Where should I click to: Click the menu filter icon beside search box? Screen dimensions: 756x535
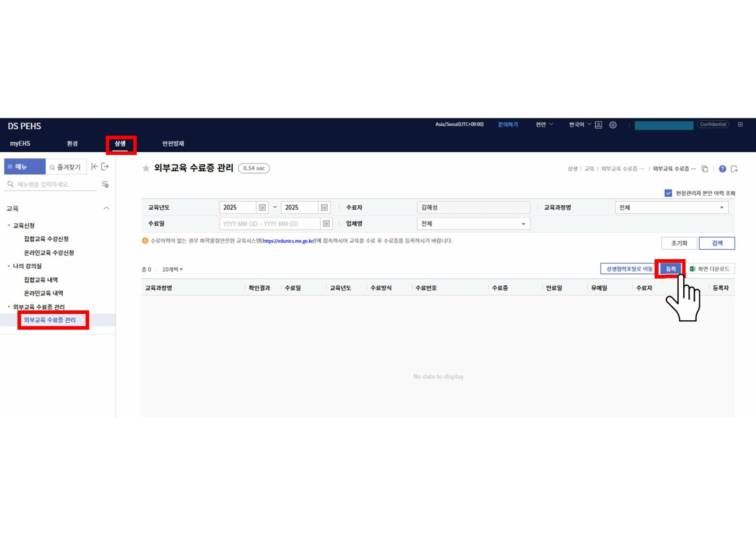tap(105, 185)
